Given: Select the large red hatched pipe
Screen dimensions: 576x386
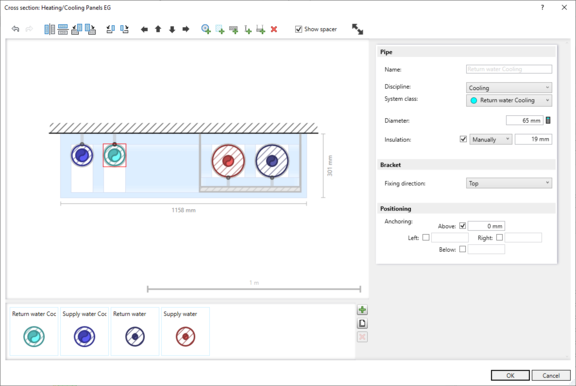Looking at the screenshot, I should click(228, 161).
